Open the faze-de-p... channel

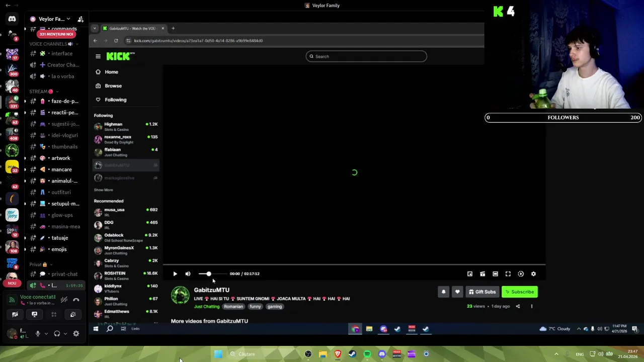click(56, 101)
